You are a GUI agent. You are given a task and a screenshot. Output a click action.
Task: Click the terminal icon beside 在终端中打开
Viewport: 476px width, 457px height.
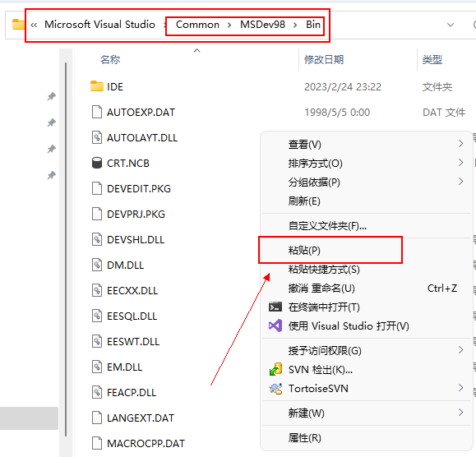click(x=275, y=307)
